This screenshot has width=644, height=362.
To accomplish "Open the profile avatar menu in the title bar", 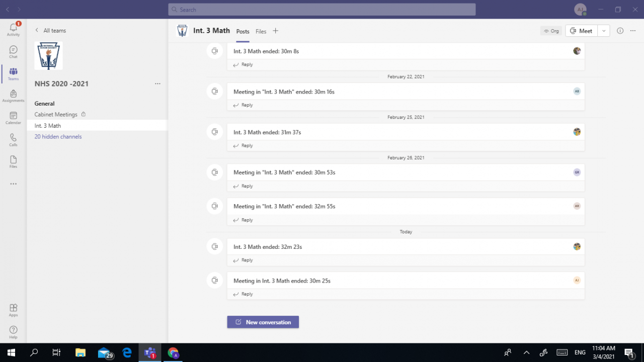I will click(x=580, y=10).
